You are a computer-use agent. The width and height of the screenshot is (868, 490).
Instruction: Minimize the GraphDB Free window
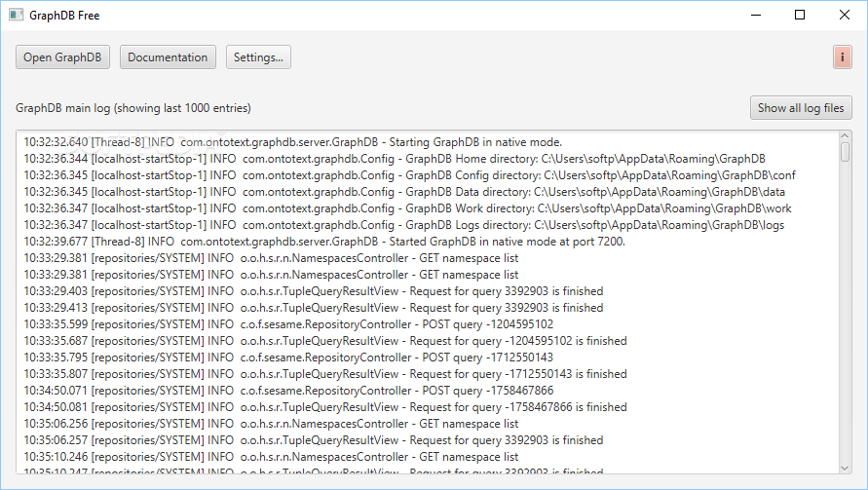[756, 15]
